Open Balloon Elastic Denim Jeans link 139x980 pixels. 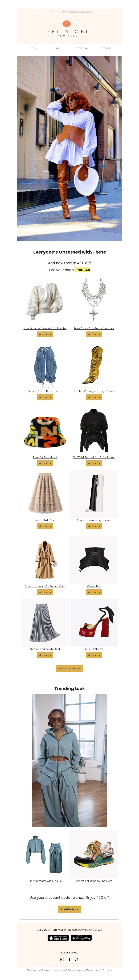pos(45,391)
